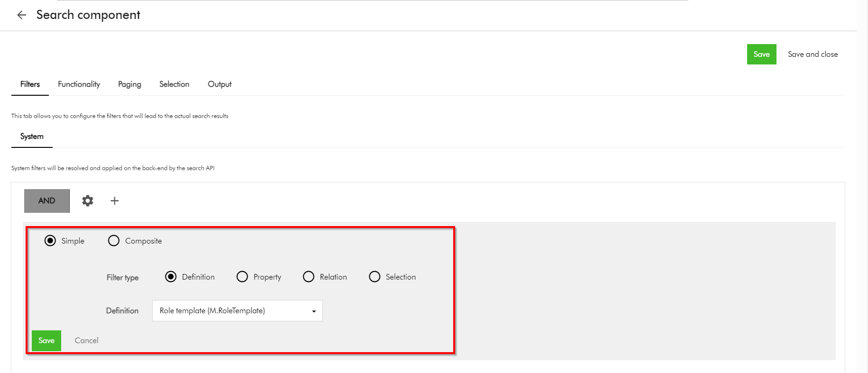
Task: Go to the Output tab
Action: (219, 84)
